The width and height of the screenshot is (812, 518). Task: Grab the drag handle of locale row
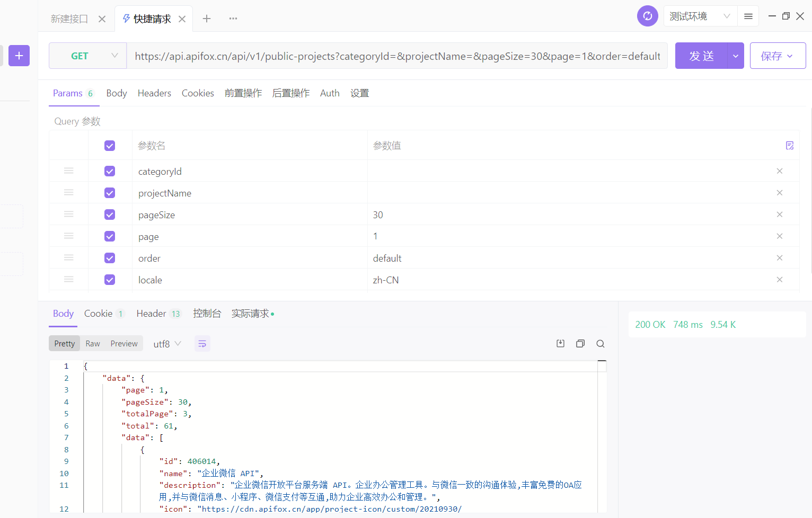[x=69, y=279]
